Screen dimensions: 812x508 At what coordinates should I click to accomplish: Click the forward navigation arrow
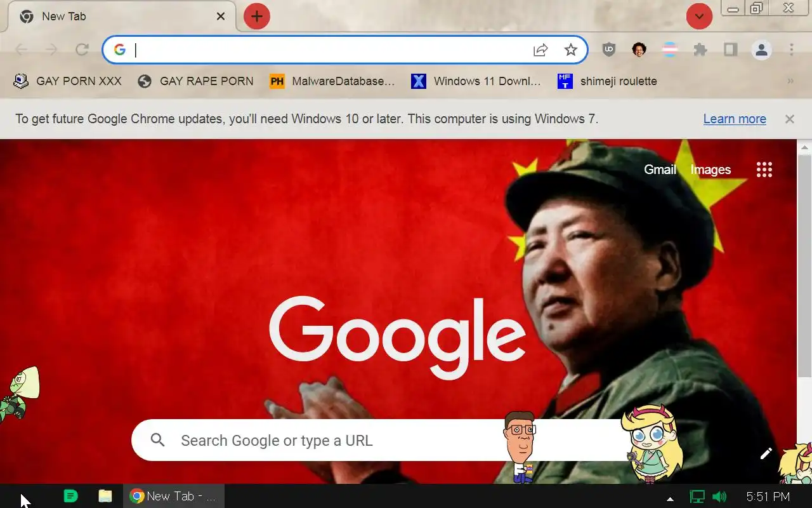pos(51,50)
